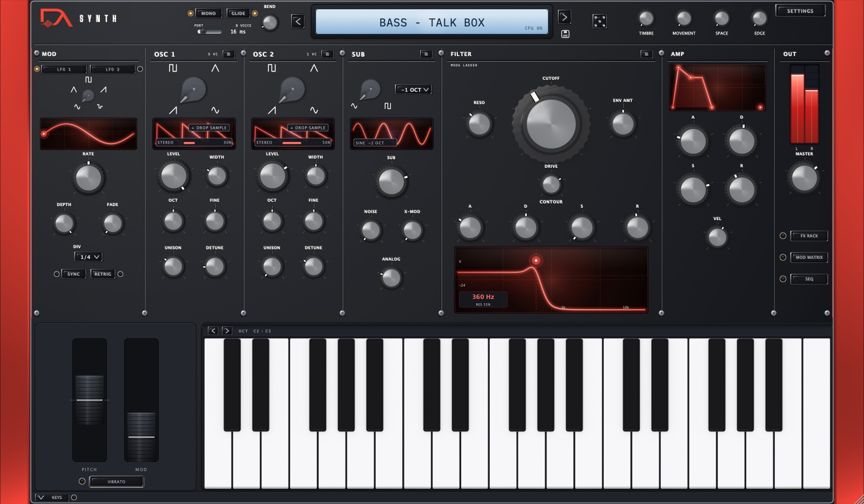The width and height of the screenshot is (864, 504).
Task: Open the MOD MATRIX panel
Action: click(809, 257)
